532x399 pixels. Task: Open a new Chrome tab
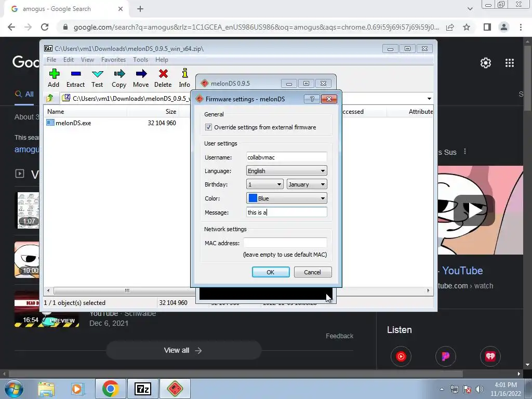140,9
